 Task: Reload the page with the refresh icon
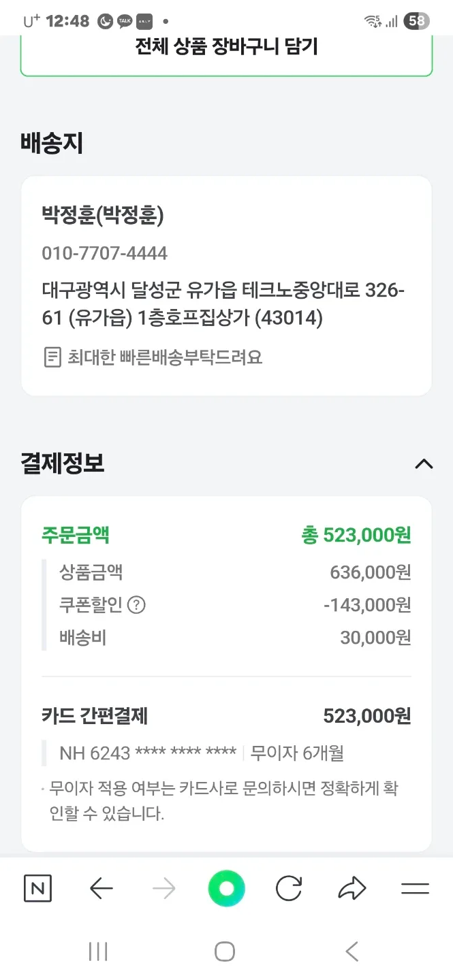pos(289,888)
